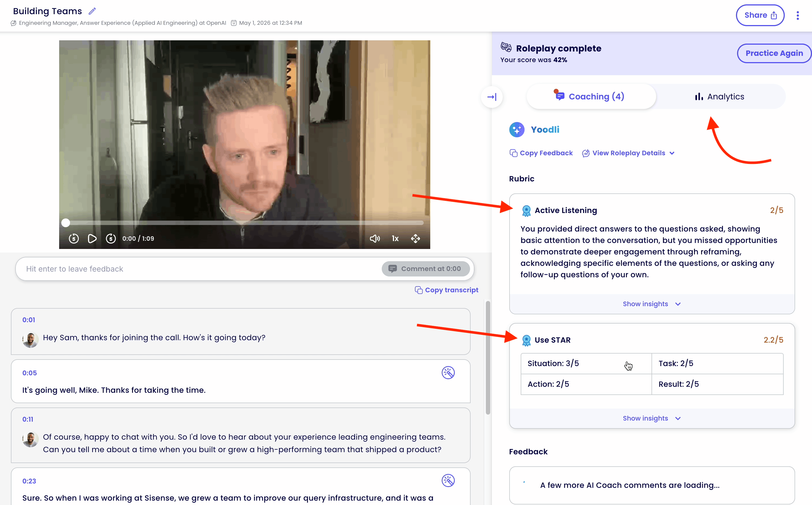Click the Result: 2/5 cell
The width and height of the screenshot is (812, 505).
click(717, 384)
